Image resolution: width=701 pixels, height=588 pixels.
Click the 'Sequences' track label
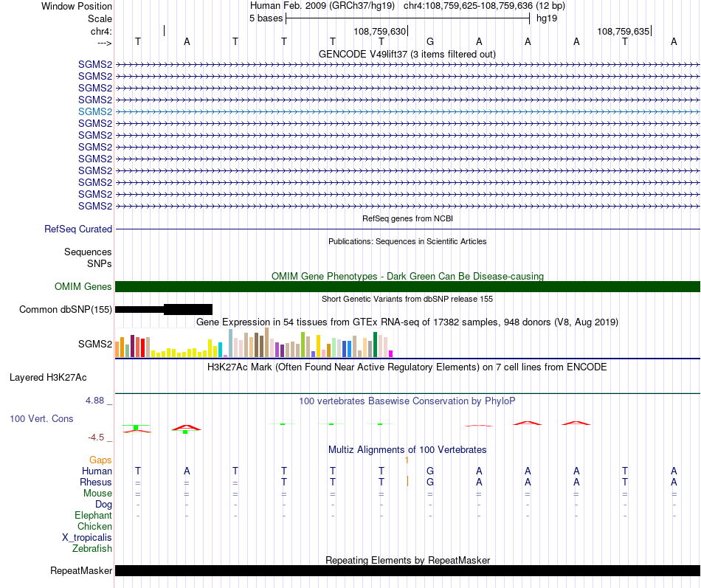point(88,252)
